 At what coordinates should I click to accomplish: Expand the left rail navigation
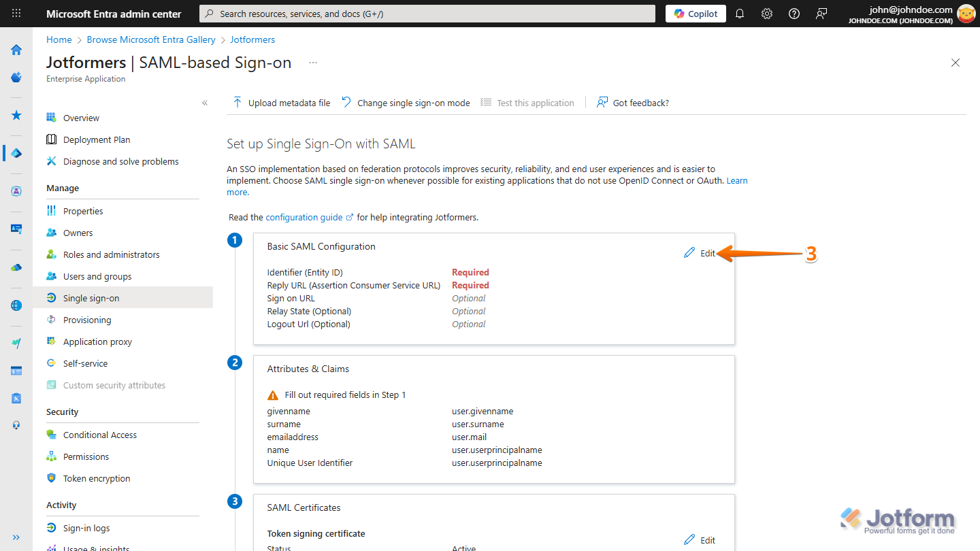[16, 537]
